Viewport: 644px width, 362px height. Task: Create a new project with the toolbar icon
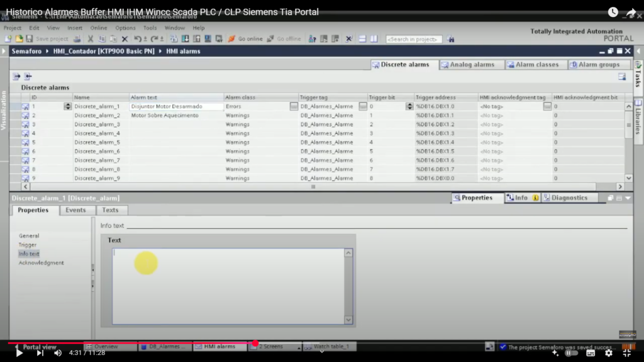(8, 39)
